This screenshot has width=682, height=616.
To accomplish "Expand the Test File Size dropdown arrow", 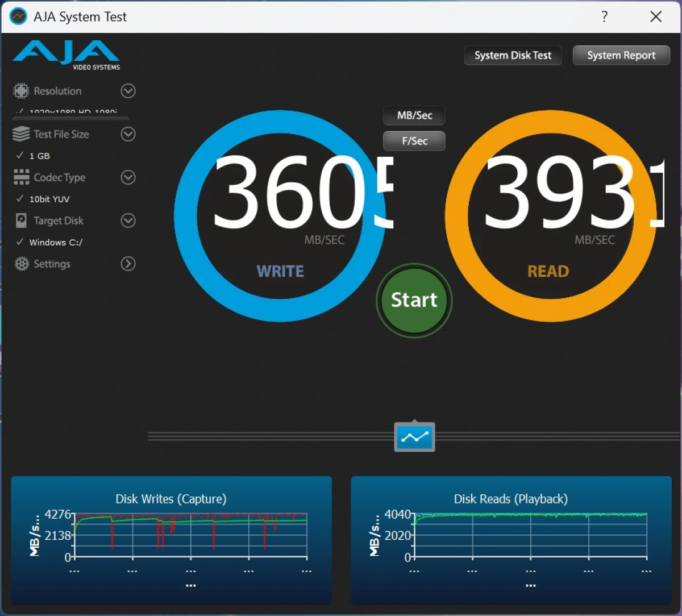I will [x=128, y=134].
